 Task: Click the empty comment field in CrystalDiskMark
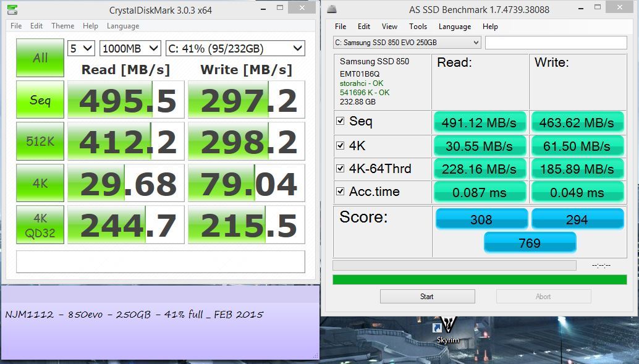(160, 261)
